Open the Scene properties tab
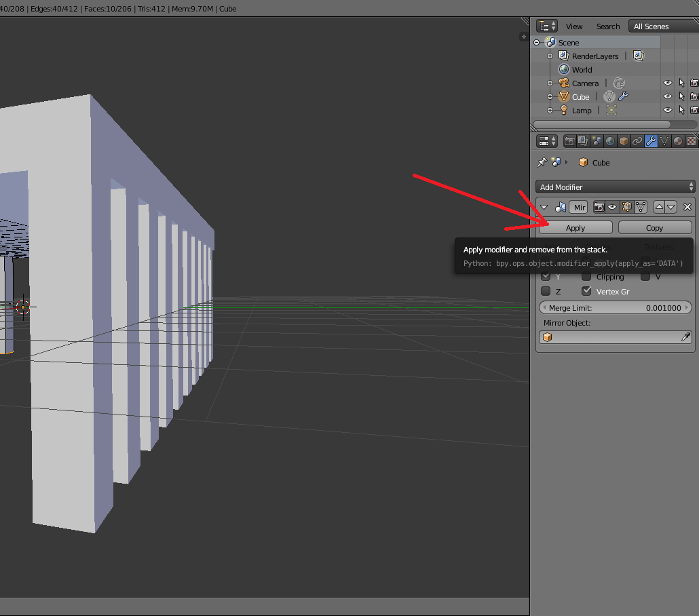Viewport: 699px width, 616px height. (x=597, y=141)
